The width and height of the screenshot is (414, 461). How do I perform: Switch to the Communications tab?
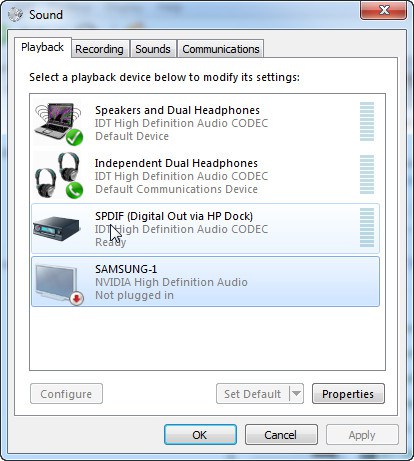[x=221, y=49]
